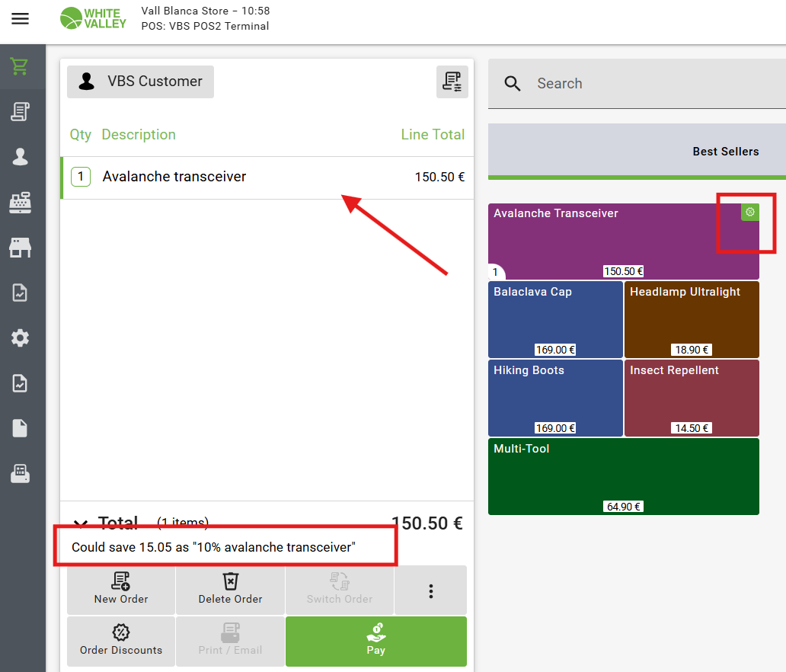The image size is (786, 672).
Task: Open Order Discounts
Action: (121, 641)
